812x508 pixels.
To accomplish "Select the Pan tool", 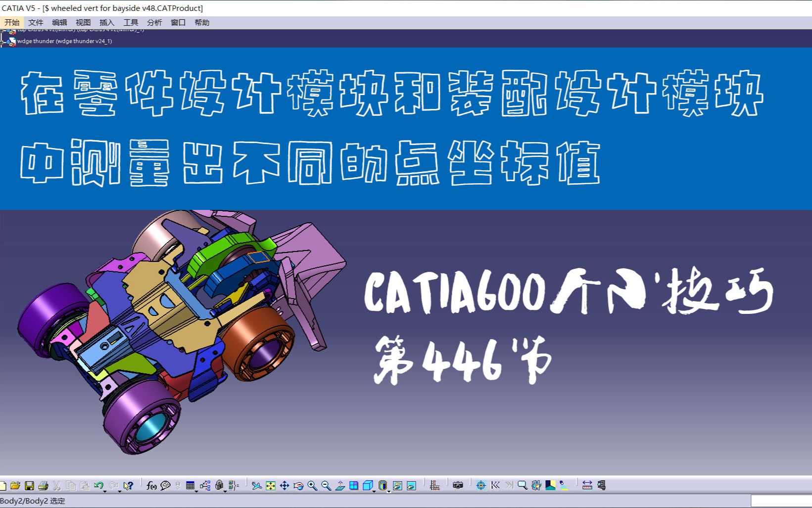I will point(284,486).
